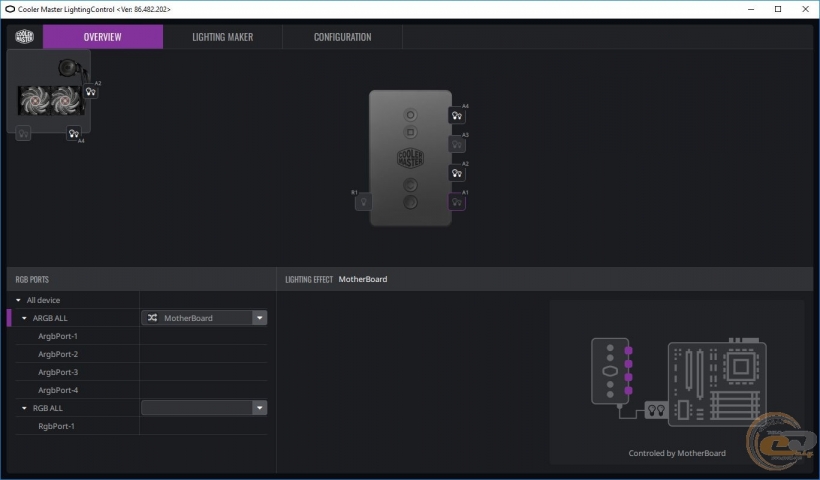Collapse the All device tree node
The image size is (820, 480).
coord(20,300)
